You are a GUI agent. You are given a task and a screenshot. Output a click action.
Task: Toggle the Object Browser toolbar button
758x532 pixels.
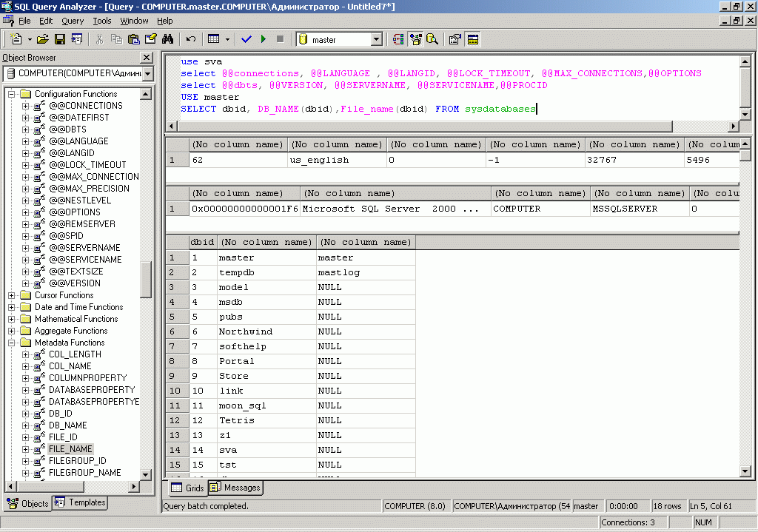[x=416, y=39]
